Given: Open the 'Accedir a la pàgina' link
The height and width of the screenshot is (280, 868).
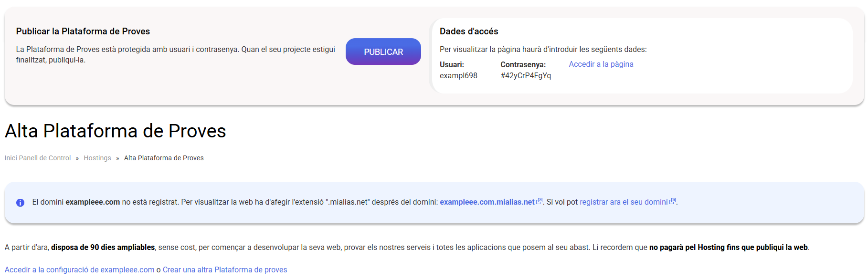Looking at the screenshot, I should point(601,64).
